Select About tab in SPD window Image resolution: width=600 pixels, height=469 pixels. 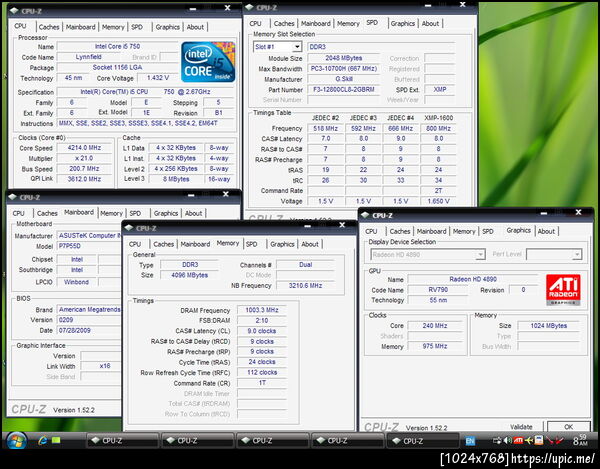click(430, 24)
